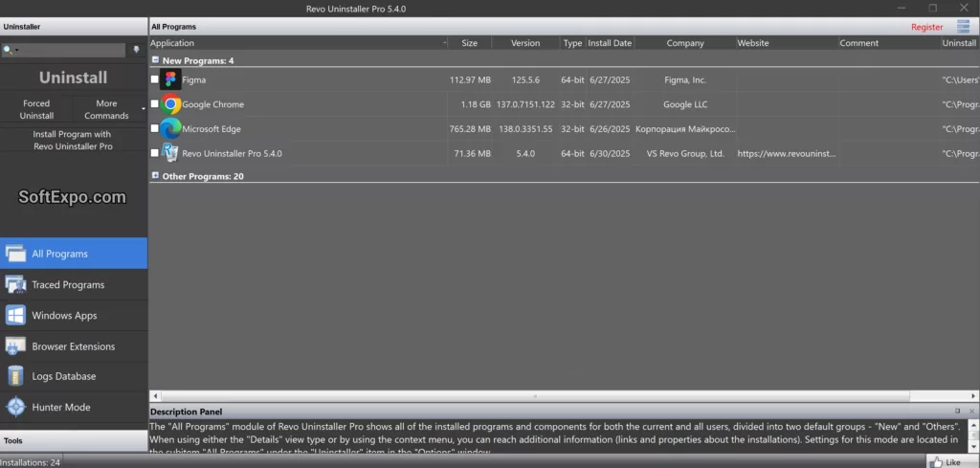Click the Windows Apps sidebar icon
This screenshot has height=468, width=980.
click(15, 316)
